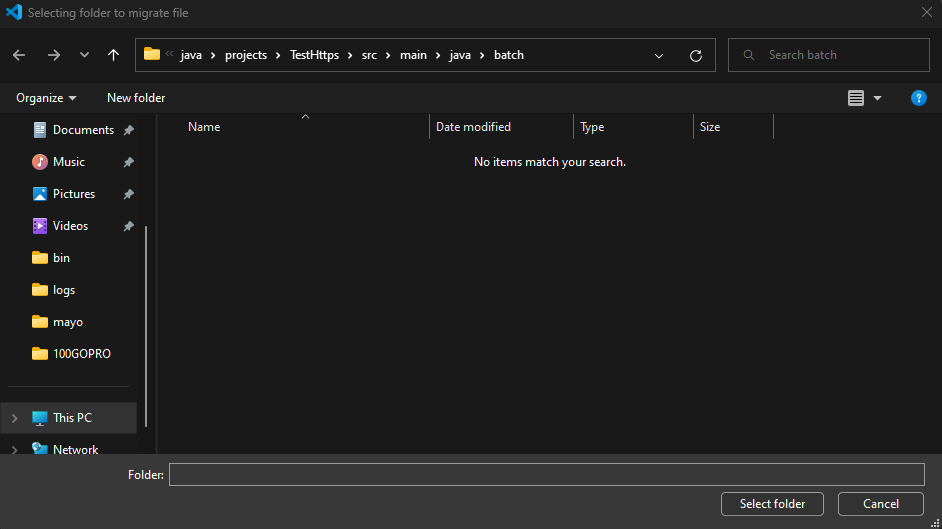Expand the Network tree node
This screenshot has height=529, width=942.
(x=15, y=449)
